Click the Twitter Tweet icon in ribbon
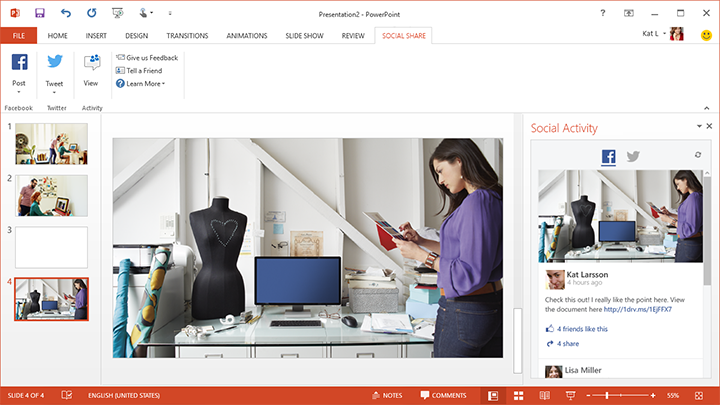The height and width of the screenshot is (405, 720). point(55,63)
